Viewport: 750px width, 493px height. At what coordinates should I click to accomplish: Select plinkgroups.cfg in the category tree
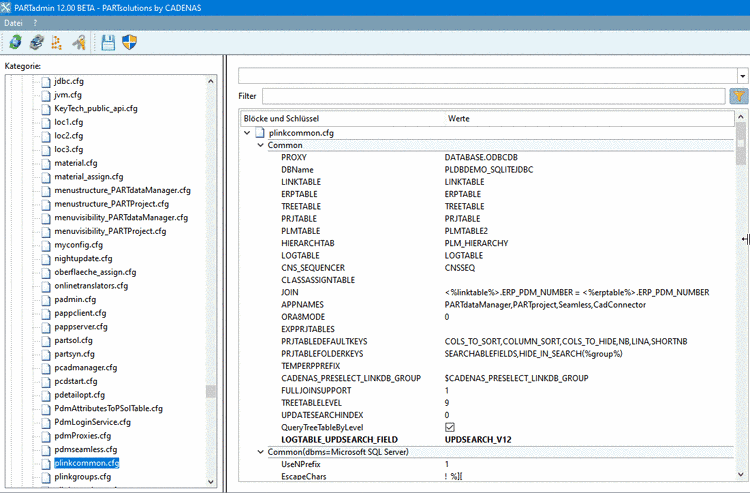click(82, 476)
